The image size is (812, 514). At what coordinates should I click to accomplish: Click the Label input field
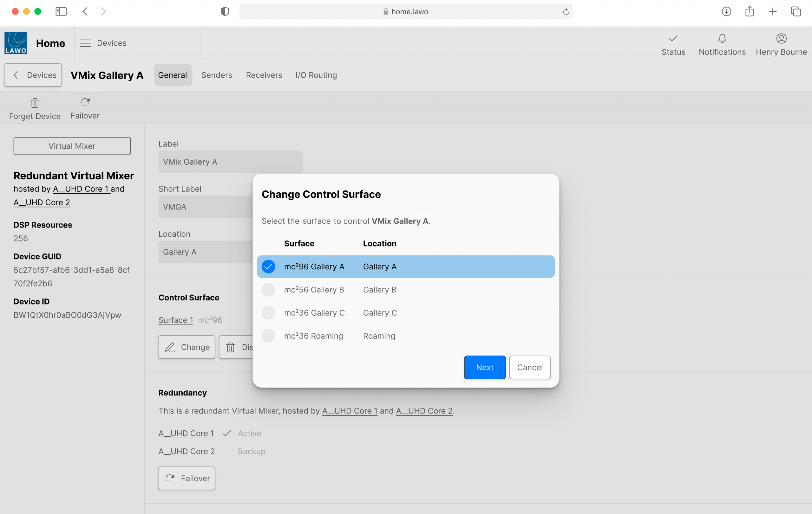[x=231, y=162]
